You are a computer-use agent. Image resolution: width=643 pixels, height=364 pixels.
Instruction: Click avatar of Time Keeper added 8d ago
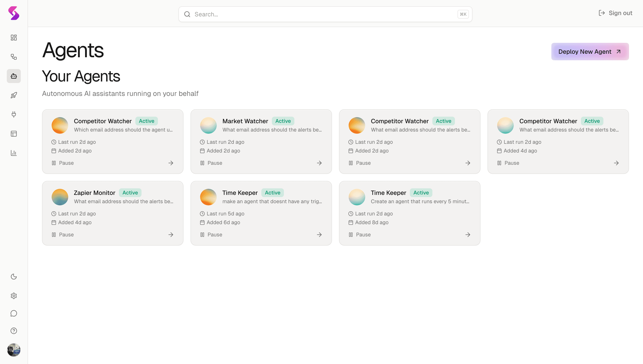(x=357, y=197)
